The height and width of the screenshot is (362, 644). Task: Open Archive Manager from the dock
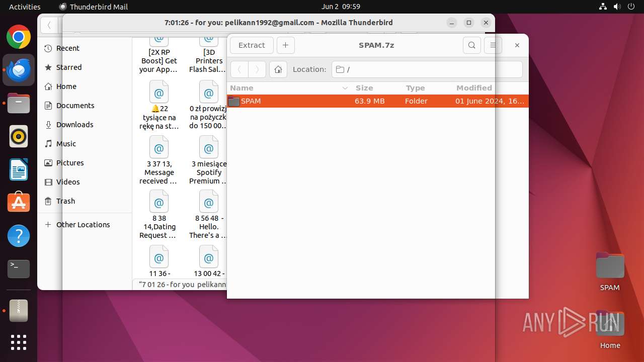pos(19,311)
